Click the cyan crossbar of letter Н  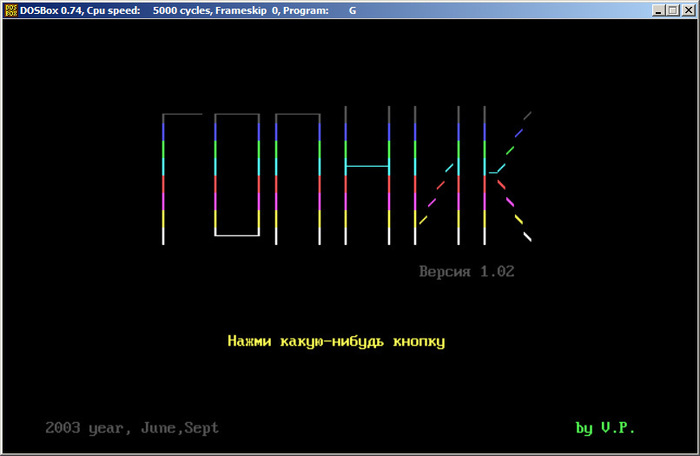367,165
